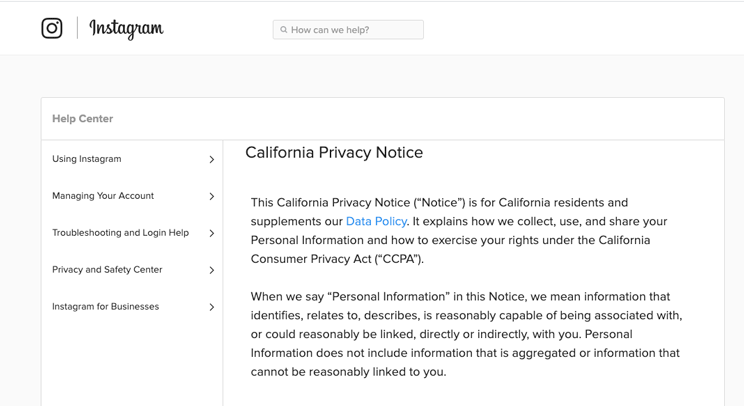Follow the Data Policy hyperlink
Image resolution: width=744 pixels, height=406 pixels.
tap(376, 221)
